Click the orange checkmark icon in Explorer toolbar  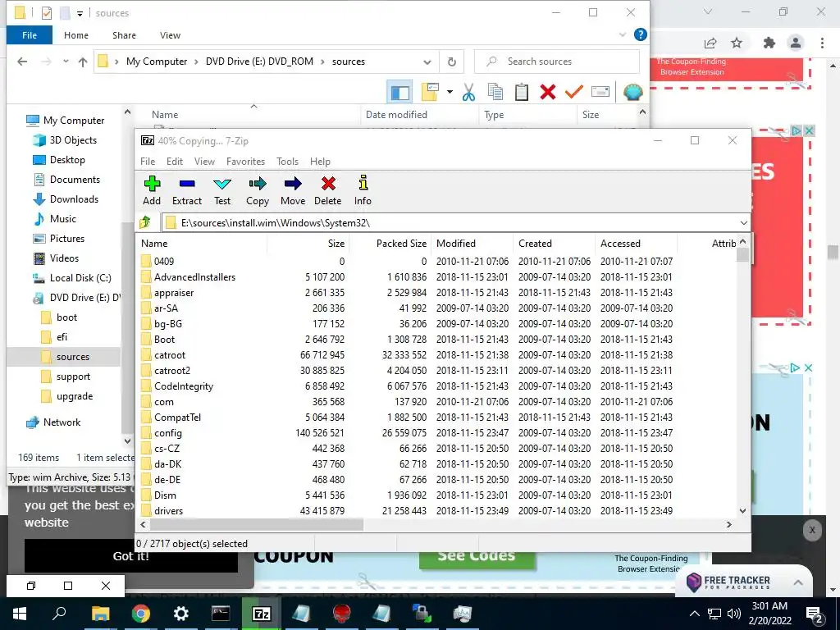[573, 92]
